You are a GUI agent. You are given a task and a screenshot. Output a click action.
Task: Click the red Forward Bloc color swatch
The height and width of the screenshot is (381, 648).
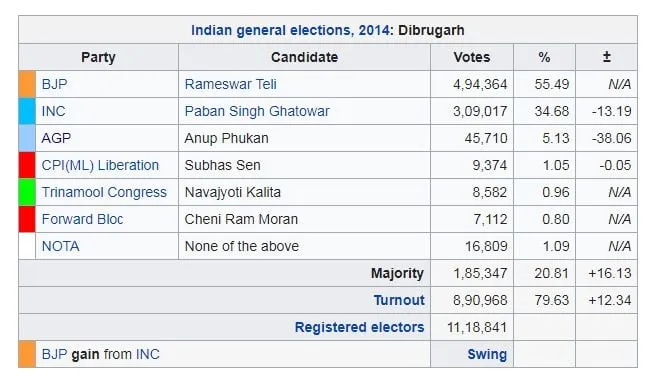coord(27,219)
